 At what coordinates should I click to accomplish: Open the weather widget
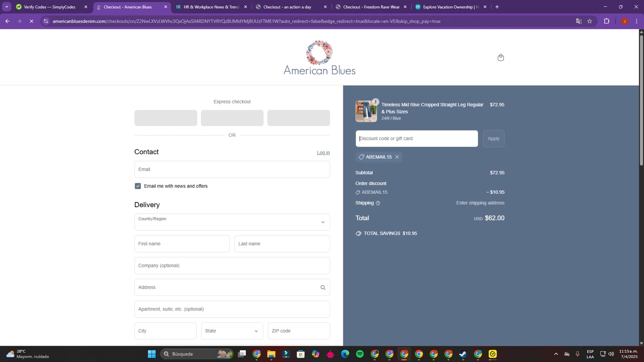[28, 354]
